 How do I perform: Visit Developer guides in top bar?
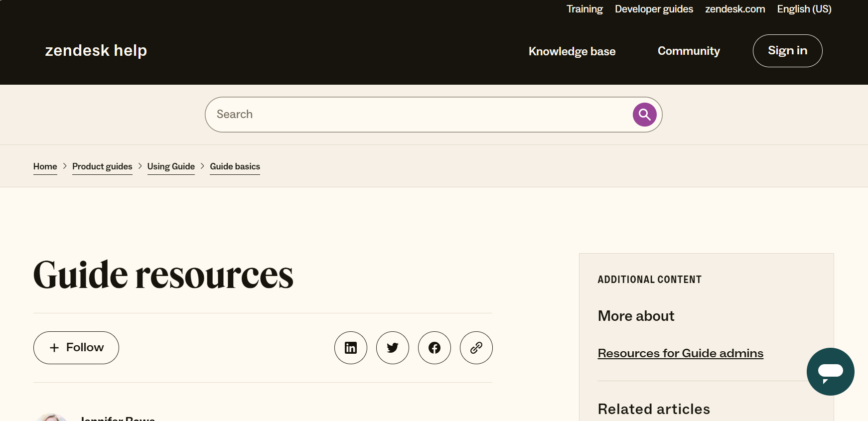(654, 9)
